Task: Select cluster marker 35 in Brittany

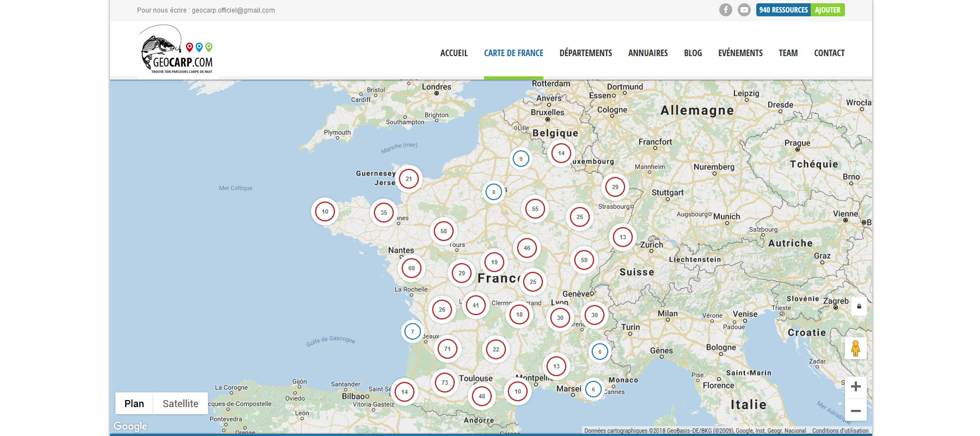Action: pyautogui.click(x=384, y=213)
